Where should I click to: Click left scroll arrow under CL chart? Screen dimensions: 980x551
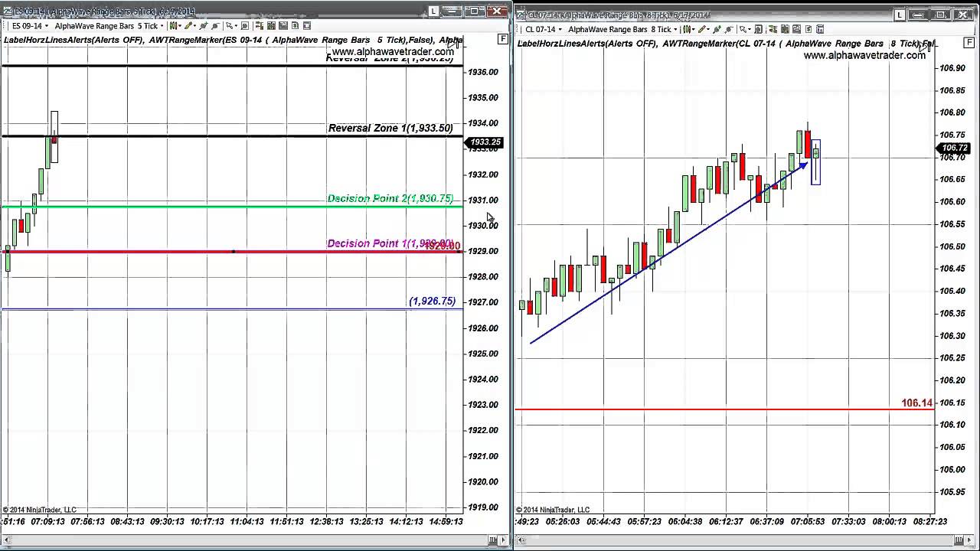[x=521, y=542]
